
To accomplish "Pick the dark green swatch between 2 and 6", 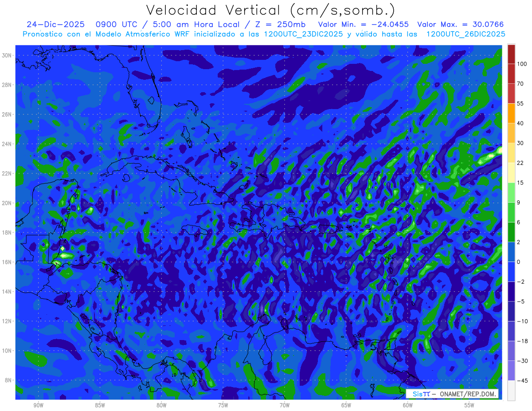I will 511,232.
